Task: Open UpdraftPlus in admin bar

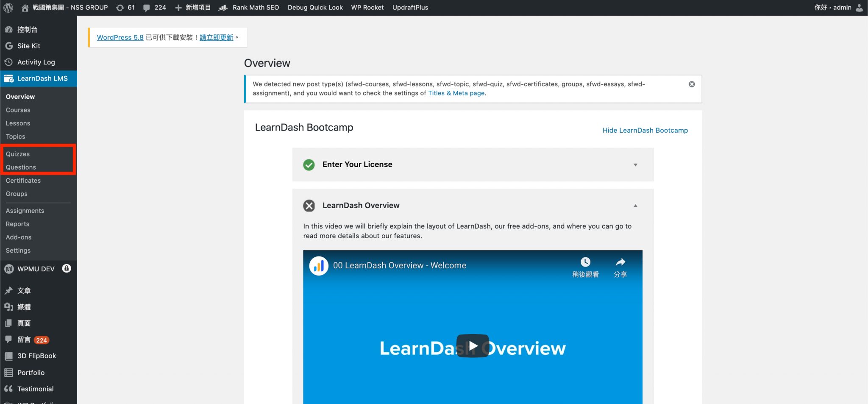Action: (x=410, y=8)
